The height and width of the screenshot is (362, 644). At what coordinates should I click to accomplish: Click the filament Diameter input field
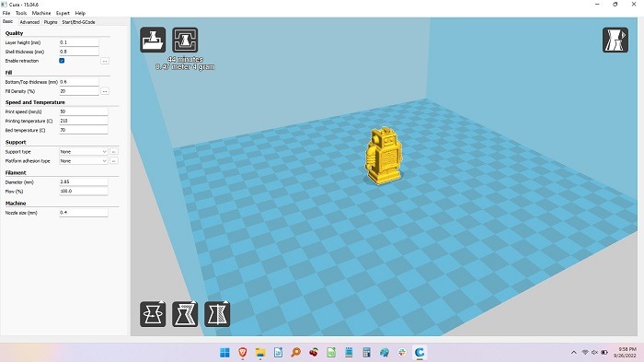pyautogui.click(x=84, y=181)
